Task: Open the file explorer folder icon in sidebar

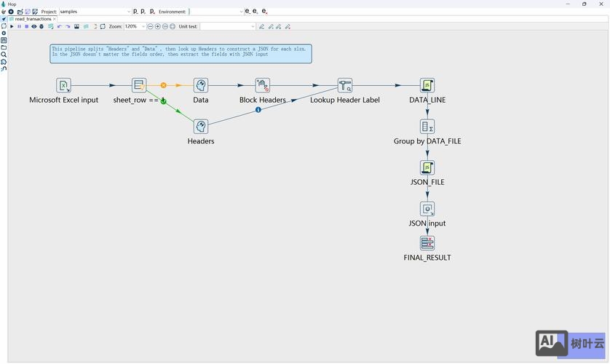Action: [x=4, y=47]
